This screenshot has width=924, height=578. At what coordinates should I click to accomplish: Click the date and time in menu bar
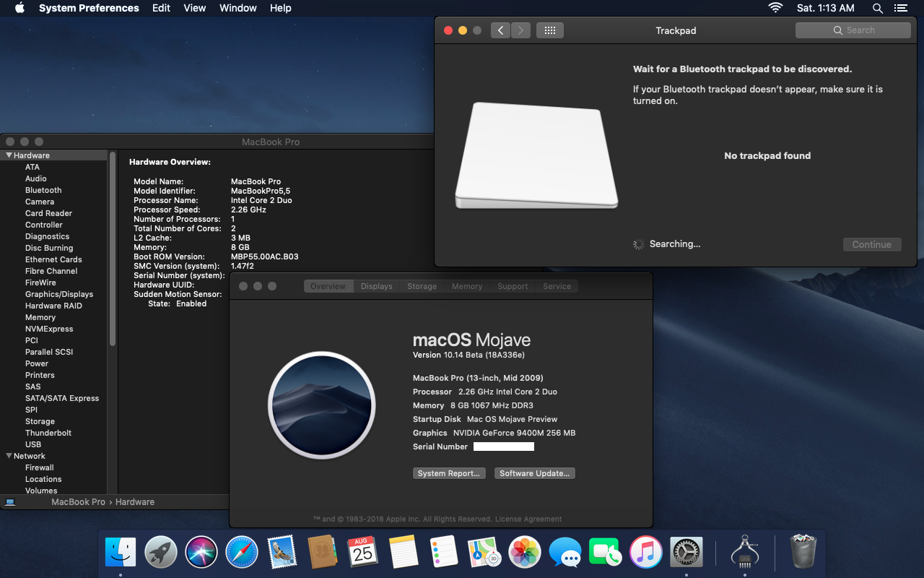pos(826,8)
